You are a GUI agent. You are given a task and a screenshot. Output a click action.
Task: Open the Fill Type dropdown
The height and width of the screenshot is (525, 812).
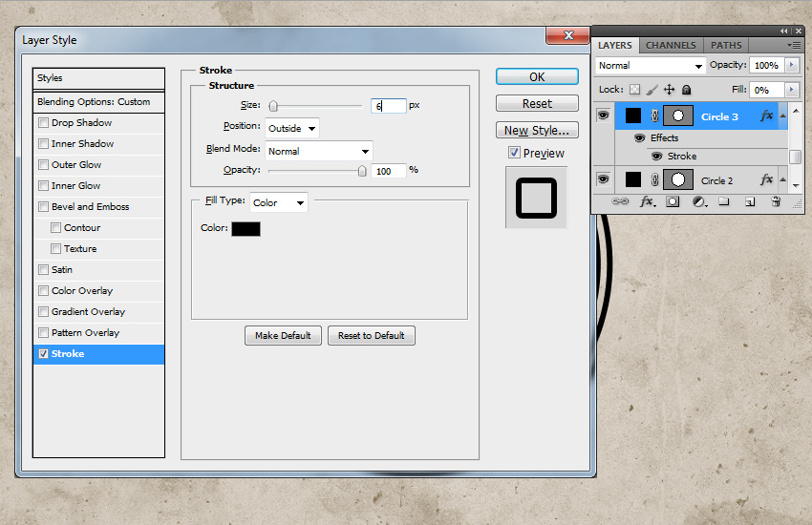tap(279, 202)
